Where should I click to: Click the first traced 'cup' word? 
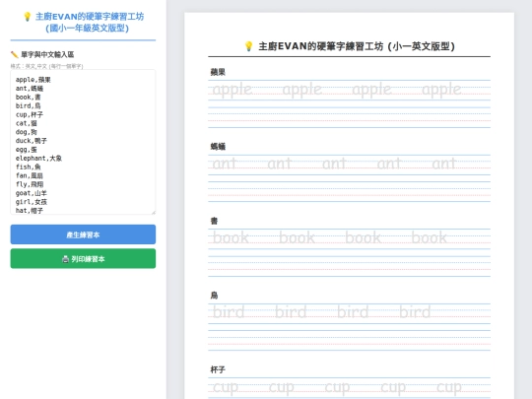coord(226,387)
